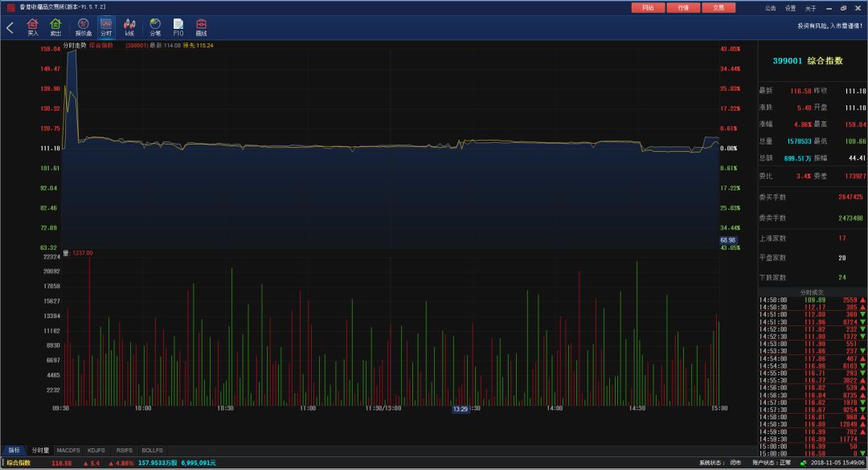Open the 设置 settings menu item

pyautogui.click(x=791, y=8)
